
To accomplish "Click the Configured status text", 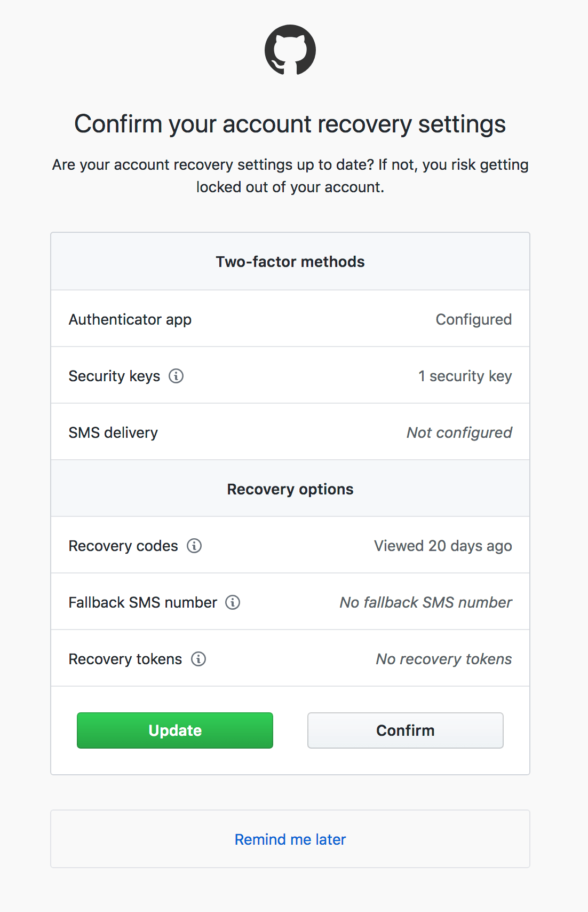I will tap(473, 319).
